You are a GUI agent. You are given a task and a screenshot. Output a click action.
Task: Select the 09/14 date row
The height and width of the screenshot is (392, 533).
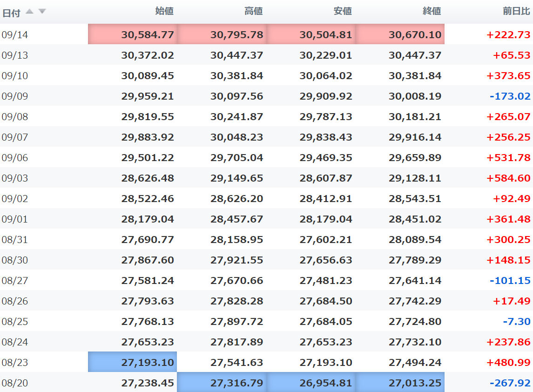(x=15, y=34)
